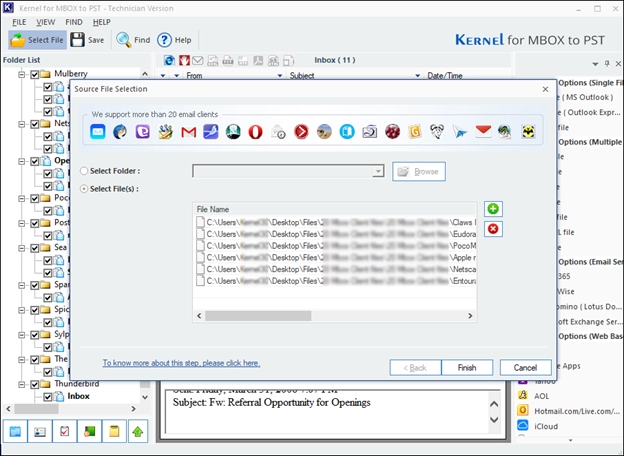Toggle the 'Sylp' folder checkbox
This screenshot has width=624, height=456.
(35, 335)
